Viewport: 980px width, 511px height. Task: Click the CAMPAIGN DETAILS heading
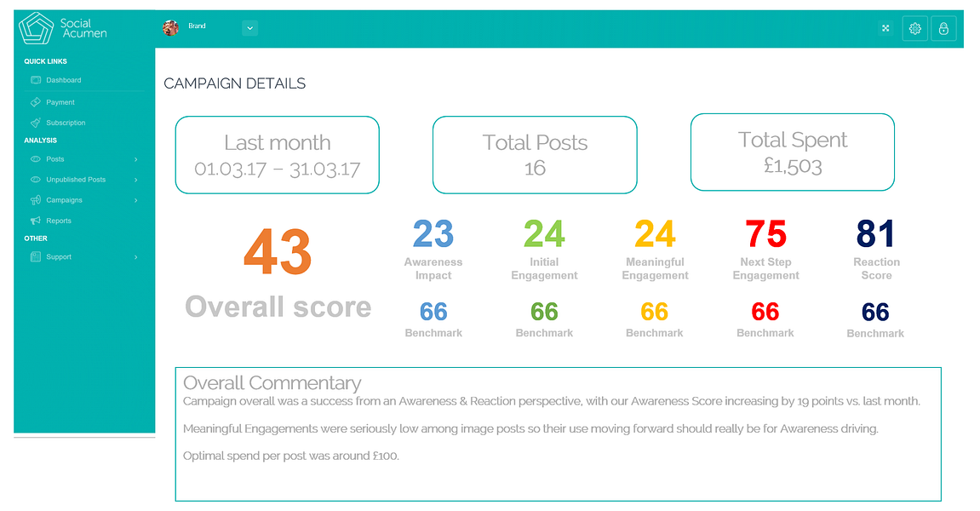[x=234, y=83]
